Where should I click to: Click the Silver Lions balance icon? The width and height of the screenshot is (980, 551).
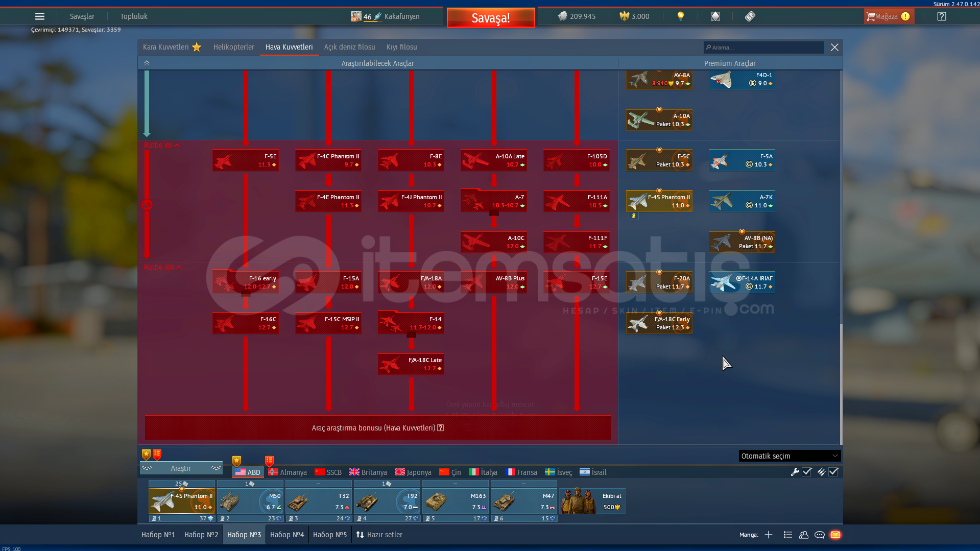562,16
